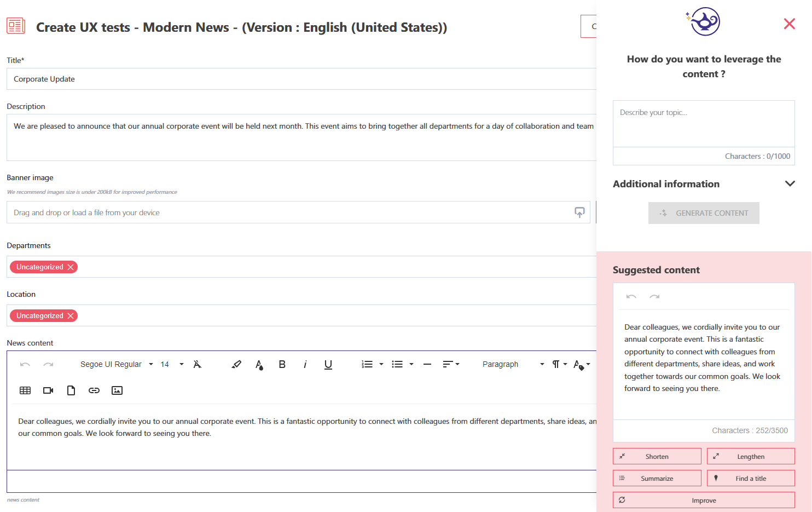Open the font size 14 dropdown
Screen dimensions: 812x512
172,364
